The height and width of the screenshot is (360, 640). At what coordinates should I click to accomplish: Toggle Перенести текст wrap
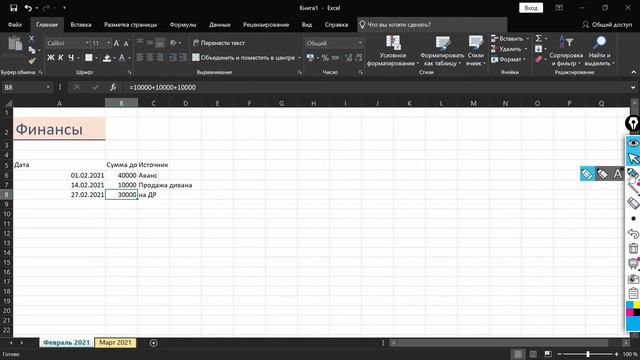[219, 43]
